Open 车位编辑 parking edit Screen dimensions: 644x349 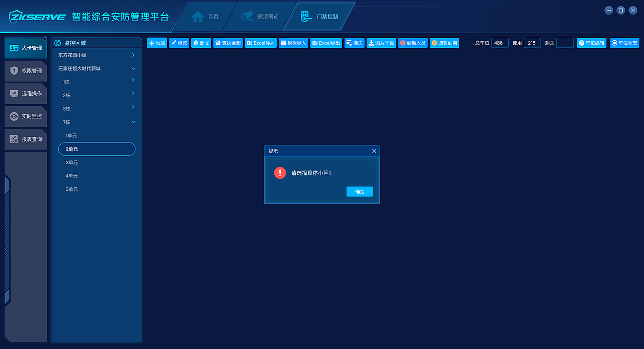pos(592,43)
